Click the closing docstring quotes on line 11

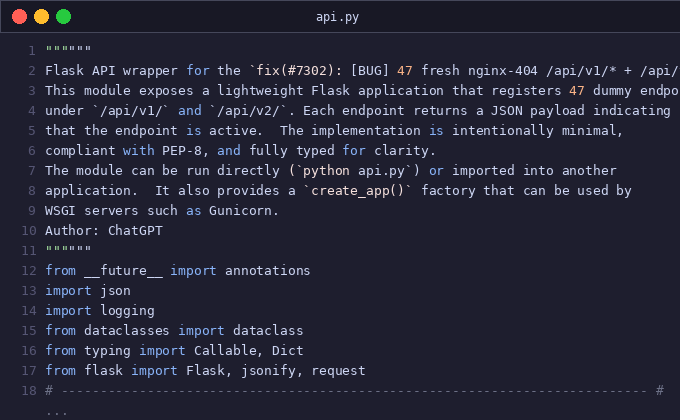(69, 248)
